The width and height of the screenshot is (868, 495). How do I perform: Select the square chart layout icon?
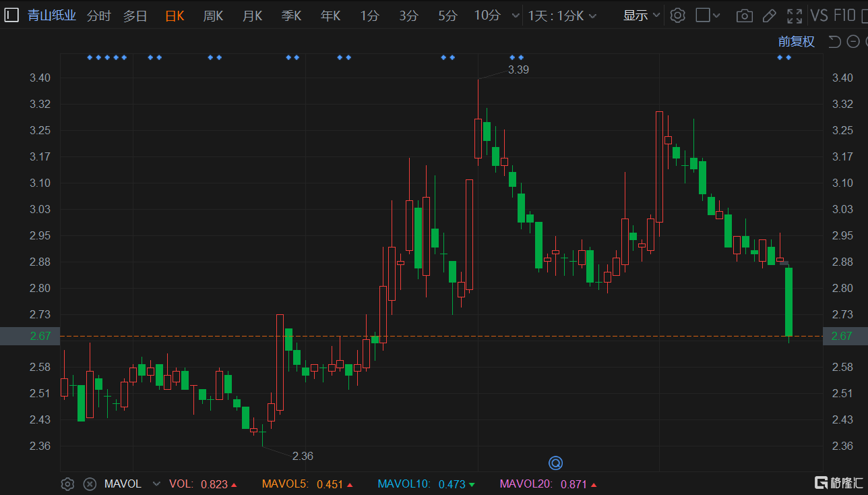(702, 15)
